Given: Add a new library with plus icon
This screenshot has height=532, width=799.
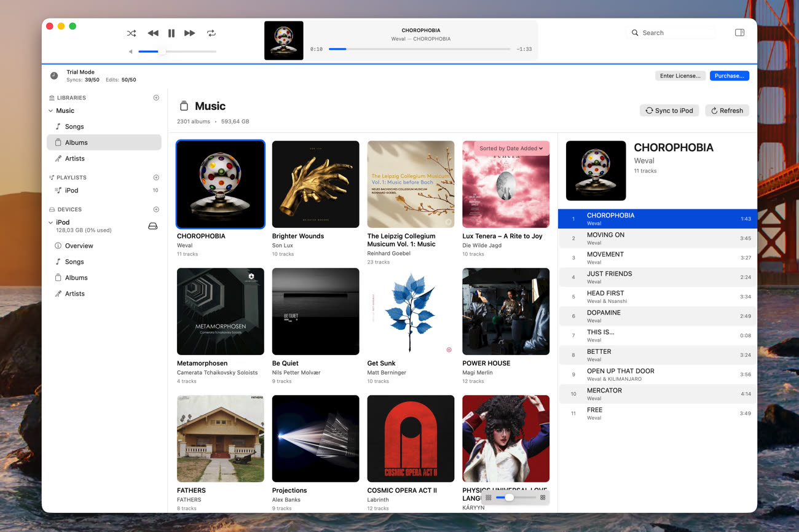Looking at the screenshot, I should click(x=156, y=98).
